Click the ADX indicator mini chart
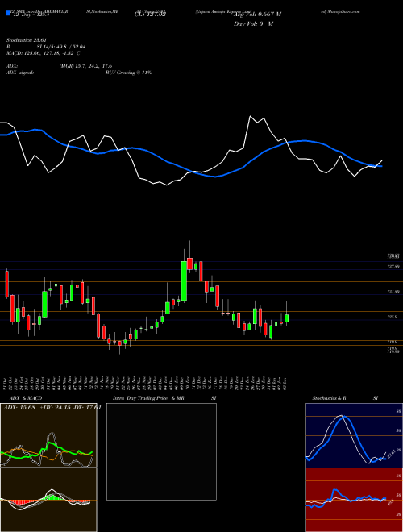The height and width of the screenshot is (532, 403). tap(48, 435)
